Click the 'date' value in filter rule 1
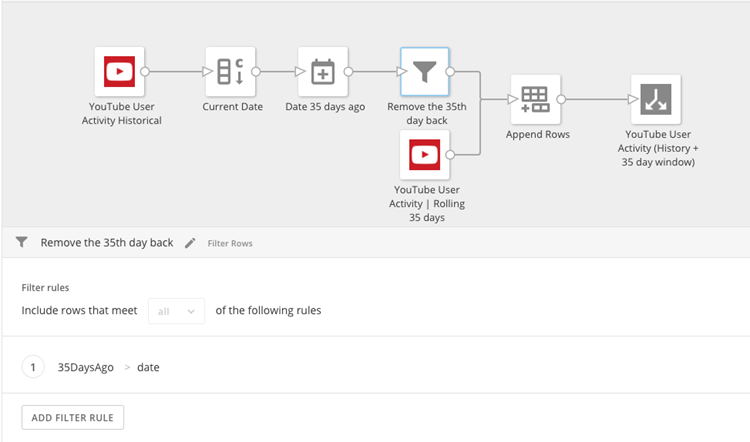This screenshot has width=750, height=442. (x=148, y=367)
